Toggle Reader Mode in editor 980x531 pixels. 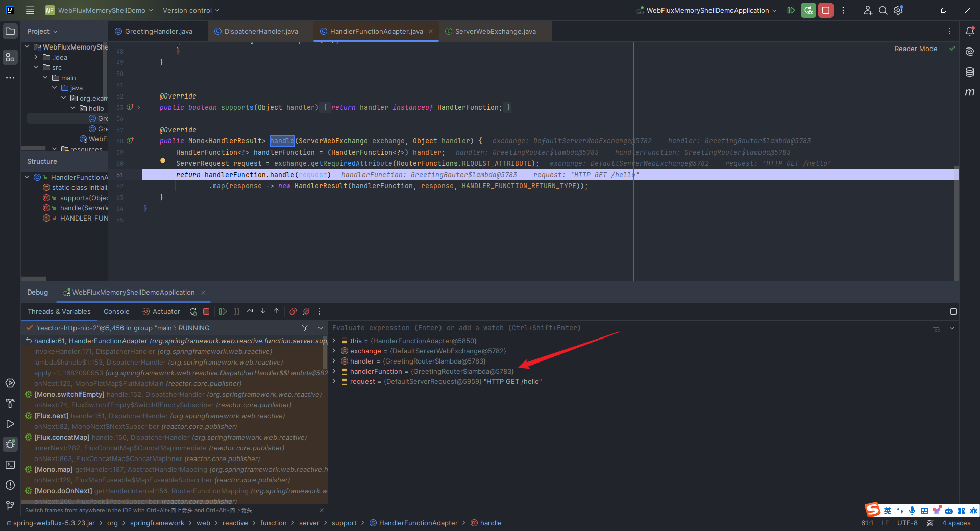click(916, 49)
